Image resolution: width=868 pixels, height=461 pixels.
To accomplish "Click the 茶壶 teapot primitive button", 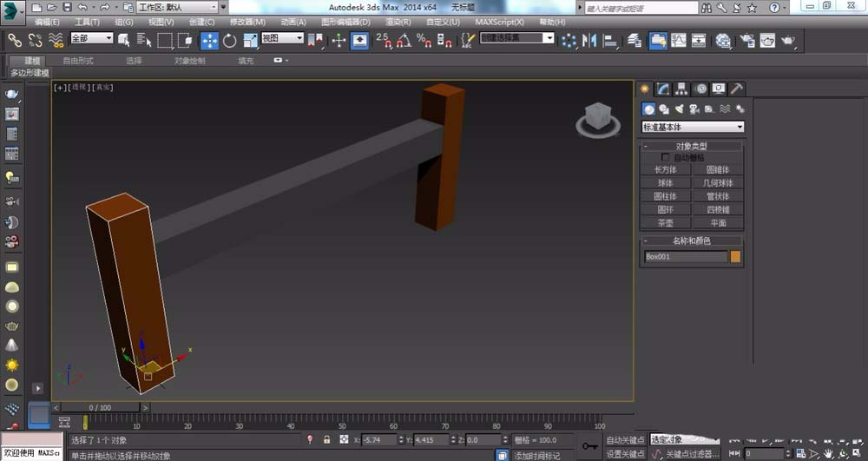I will click(x=666, y=223).
